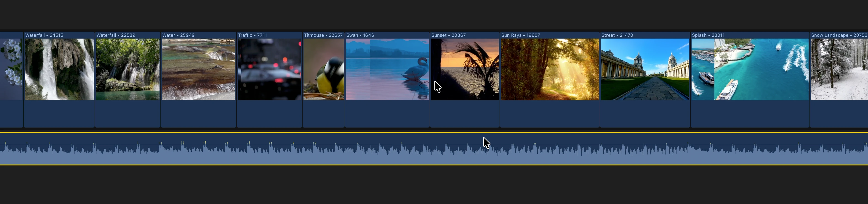Click the 'Splash - 23011' clip title
This screenshot has height=204, width=868.
[x=708, y=35]
